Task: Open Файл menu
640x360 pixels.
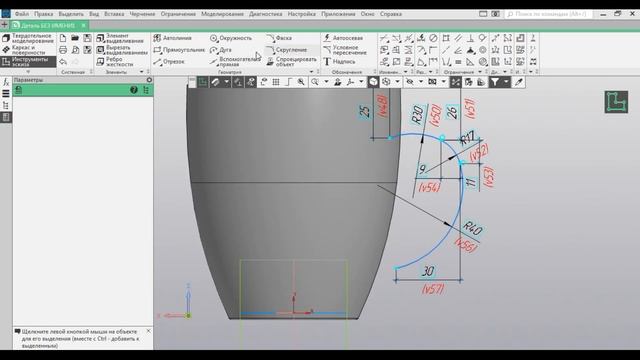Action: click(22, 14)
